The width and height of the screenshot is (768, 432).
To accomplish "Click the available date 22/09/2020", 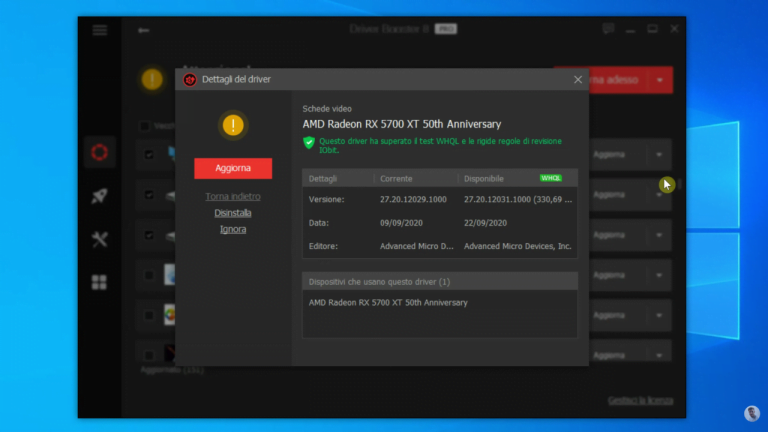I will tap(485, 223).
